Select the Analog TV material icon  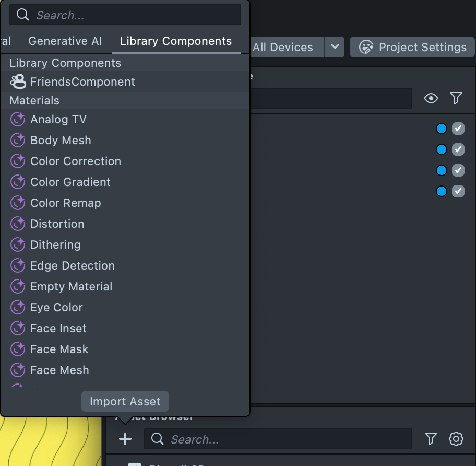click(18, 120)
